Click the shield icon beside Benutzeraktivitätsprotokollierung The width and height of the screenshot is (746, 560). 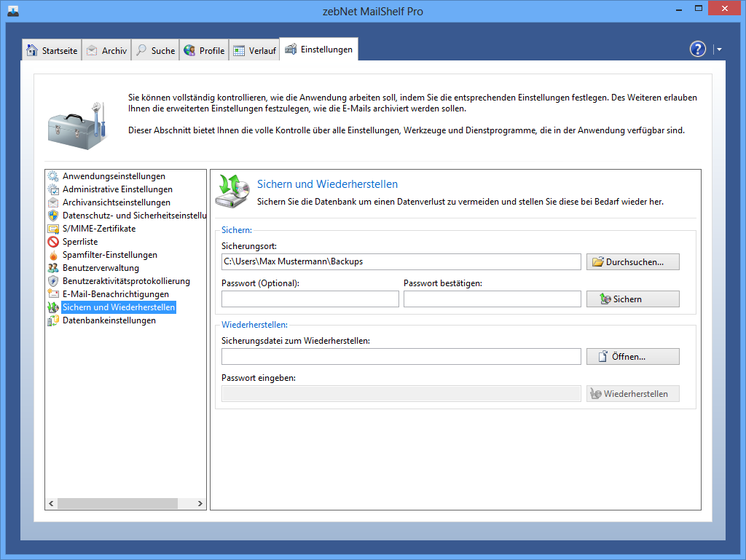coord(53,281)
